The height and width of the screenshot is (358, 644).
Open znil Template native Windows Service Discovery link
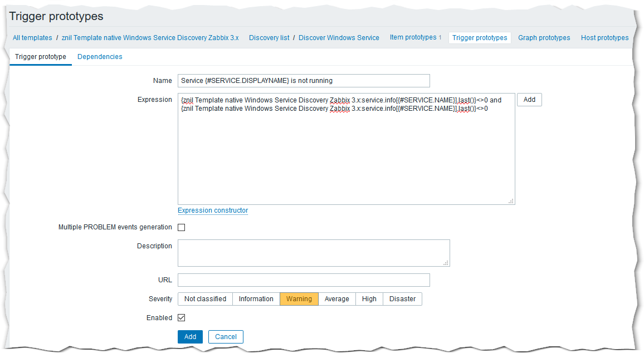[x=150, y=38]
